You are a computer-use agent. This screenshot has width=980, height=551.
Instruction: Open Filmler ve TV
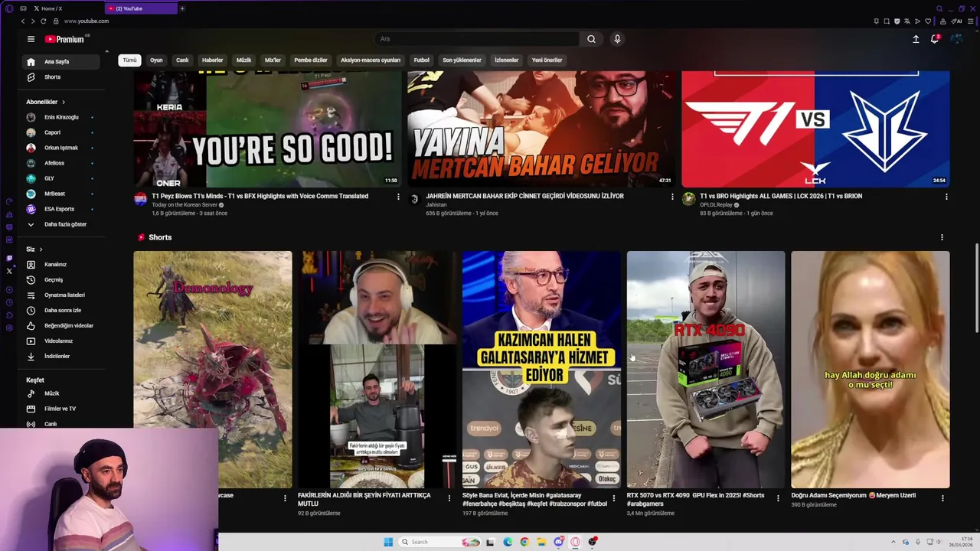tap(62, 409)
